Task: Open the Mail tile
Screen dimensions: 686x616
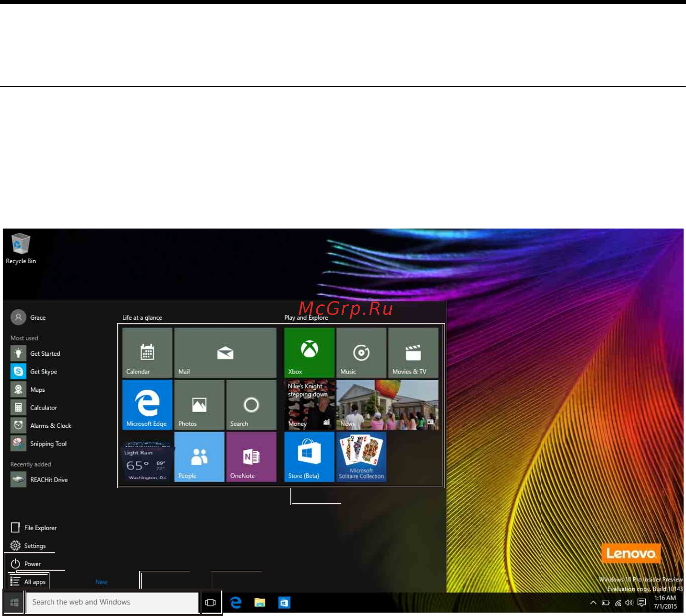Action: pyautogui.click(x=225, y=352)
